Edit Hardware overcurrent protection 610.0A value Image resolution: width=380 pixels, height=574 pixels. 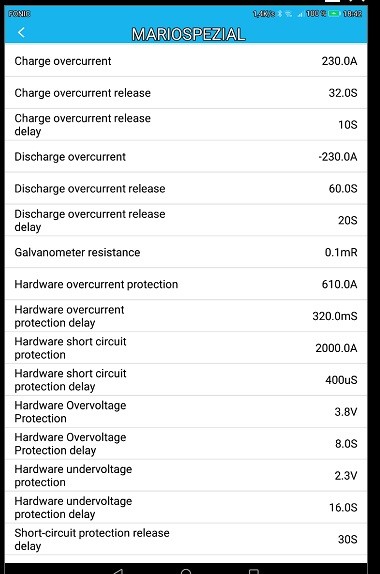tap(339, 284)
